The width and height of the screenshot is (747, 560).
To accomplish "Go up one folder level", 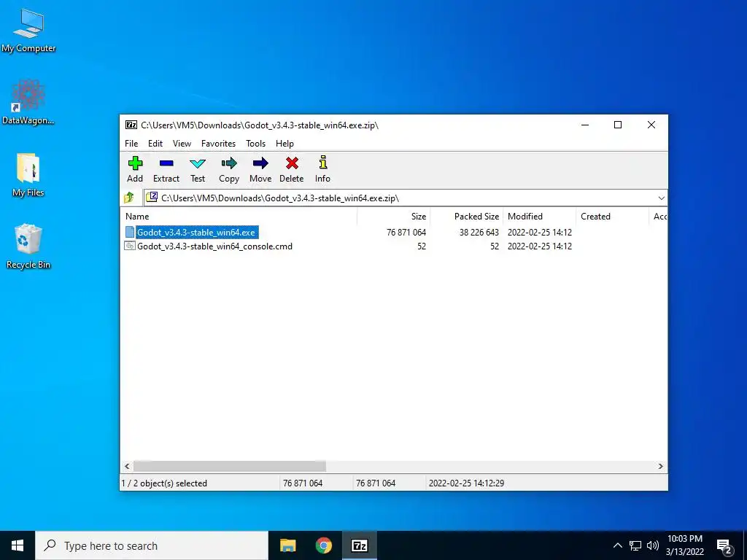I will click(x=129, y=197).
